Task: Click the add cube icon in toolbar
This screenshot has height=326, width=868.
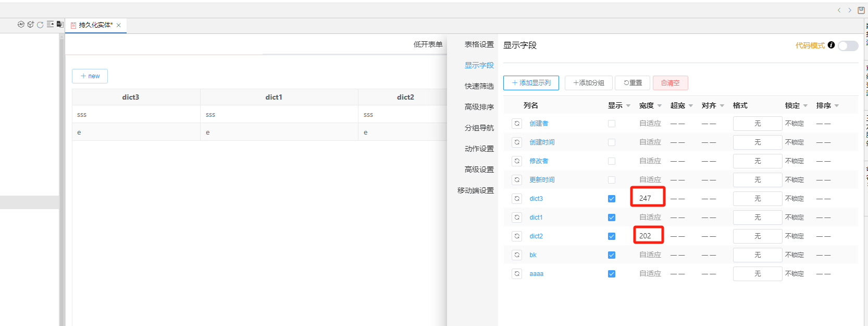Action: (x=31, y=25)
